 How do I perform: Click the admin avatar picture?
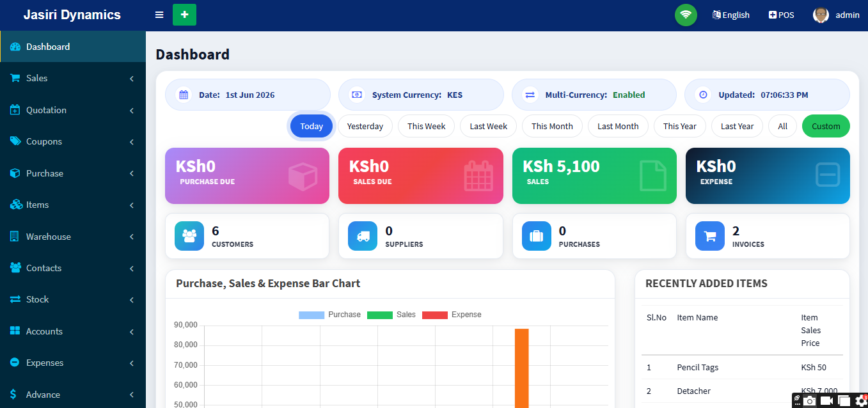pos(821,15)
